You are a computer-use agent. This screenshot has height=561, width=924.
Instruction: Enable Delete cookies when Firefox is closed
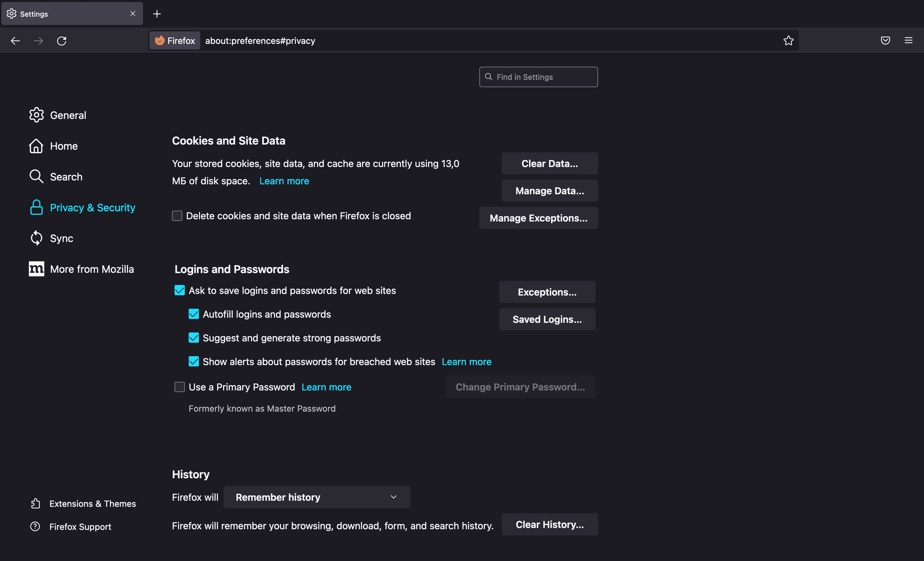pos(177,216)
